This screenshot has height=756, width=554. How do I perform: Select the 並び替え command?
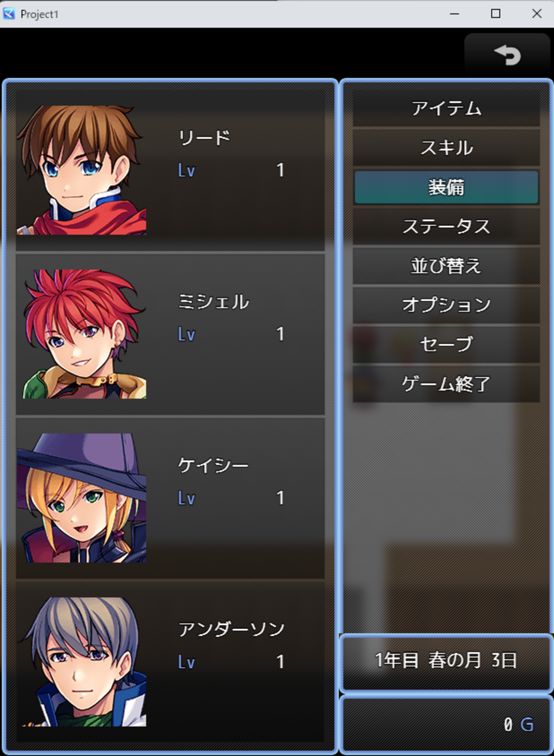[x=446, y=266]
